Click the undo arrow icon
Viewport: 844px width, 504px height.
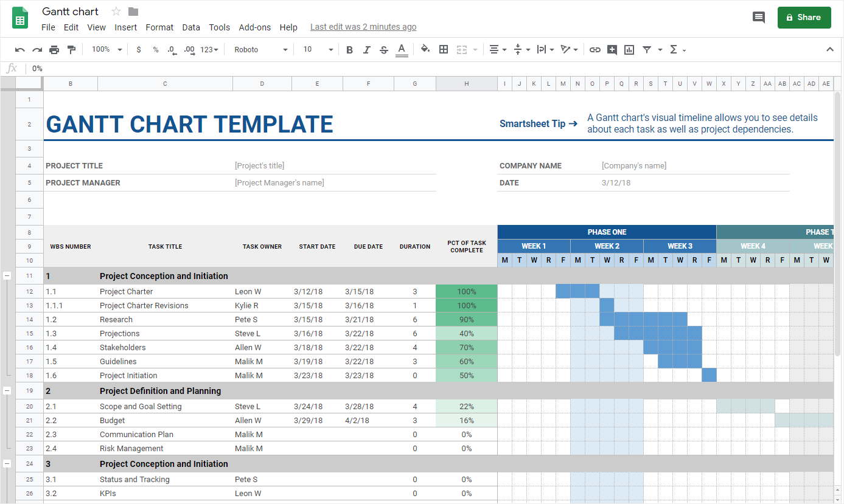click(20, 50)
